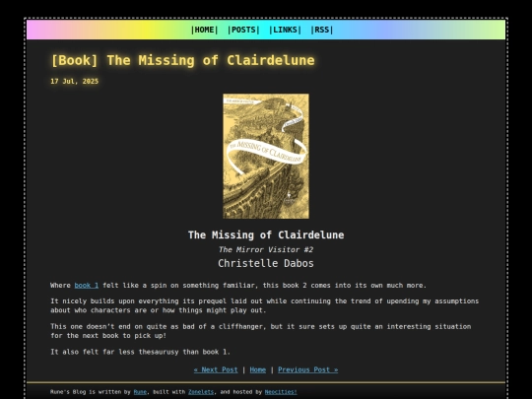Open the LINKS navigation item
The width and height of the screenshot is (532, 399).
pos(285,30)
